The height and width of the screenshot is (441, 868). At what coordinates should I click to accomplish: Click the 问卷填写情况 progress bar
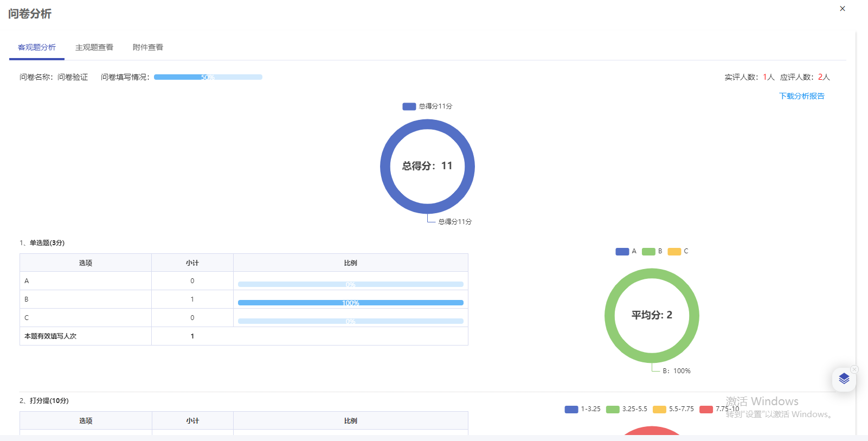[208, 77]
